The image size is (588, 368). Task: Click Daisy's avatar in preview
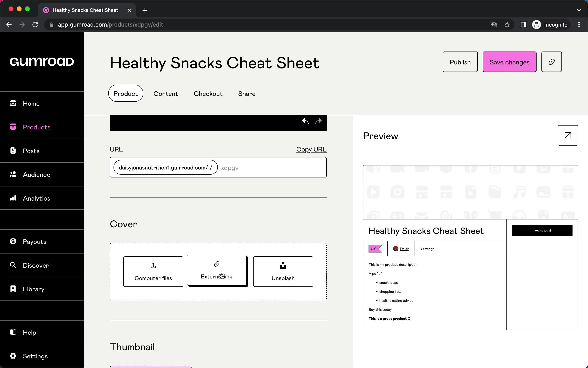(x=395, y=248)
